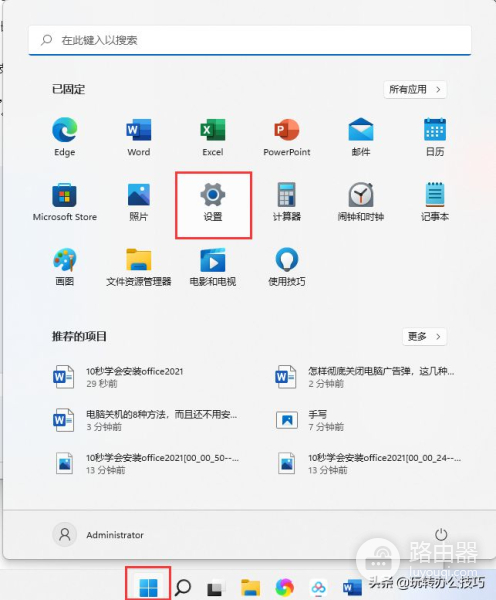Open Microsoft Store app
496x600 pixels.
click(65, 202)
